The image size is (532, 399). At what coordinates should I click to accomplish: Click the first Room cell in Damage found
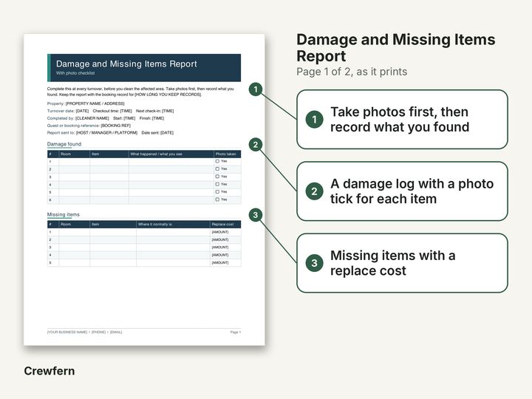75,162
